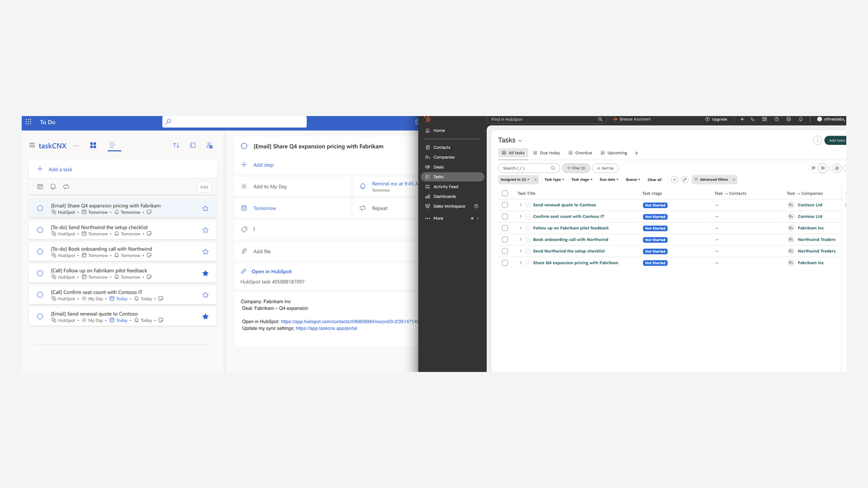Switch to the Due today tab
868x488 pixels.
click(x=547, y=153)
